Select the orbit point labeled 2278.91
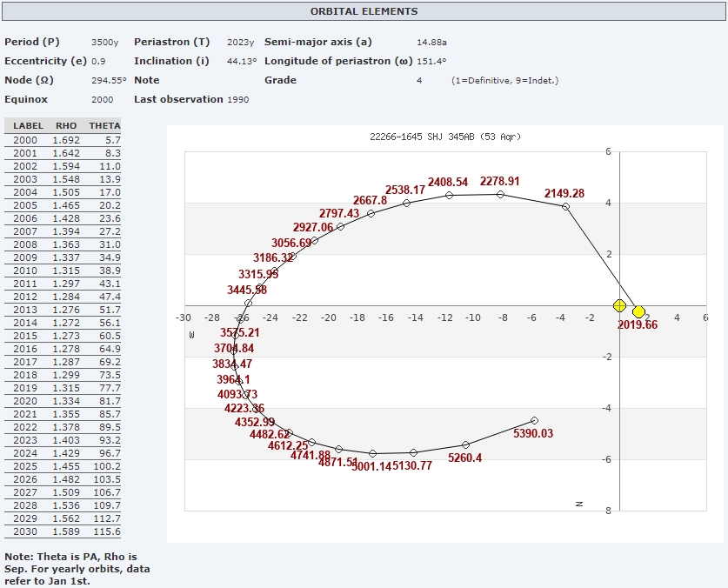The width and height of the screenshot is (728, 588). pyautogui.click(x=500, y=194)
